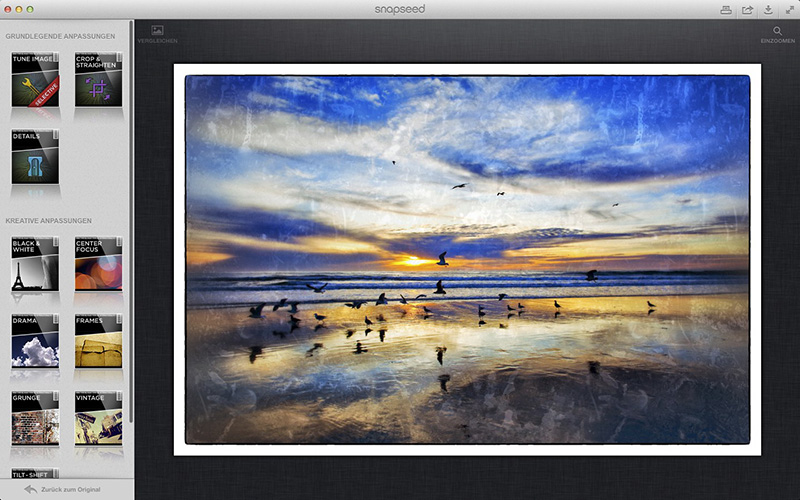
Task: Open the Frames filter
Action: point(98,341)
